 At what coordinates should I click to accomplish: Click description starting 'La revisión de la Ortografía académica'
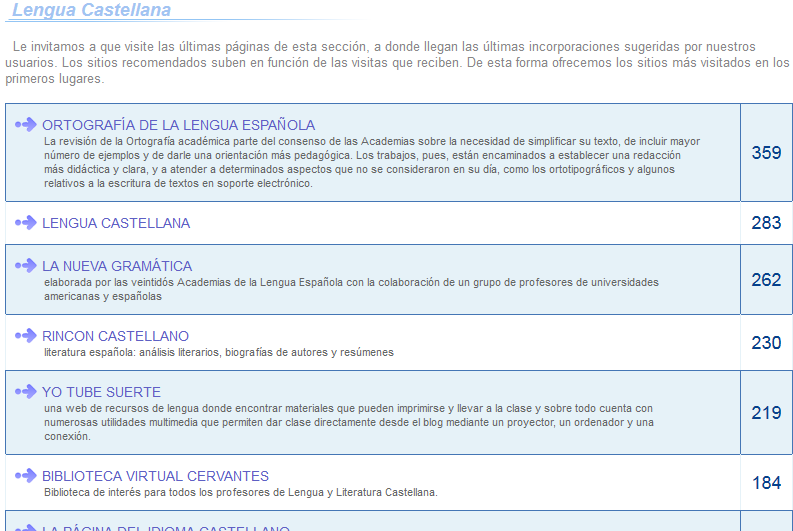372,162
